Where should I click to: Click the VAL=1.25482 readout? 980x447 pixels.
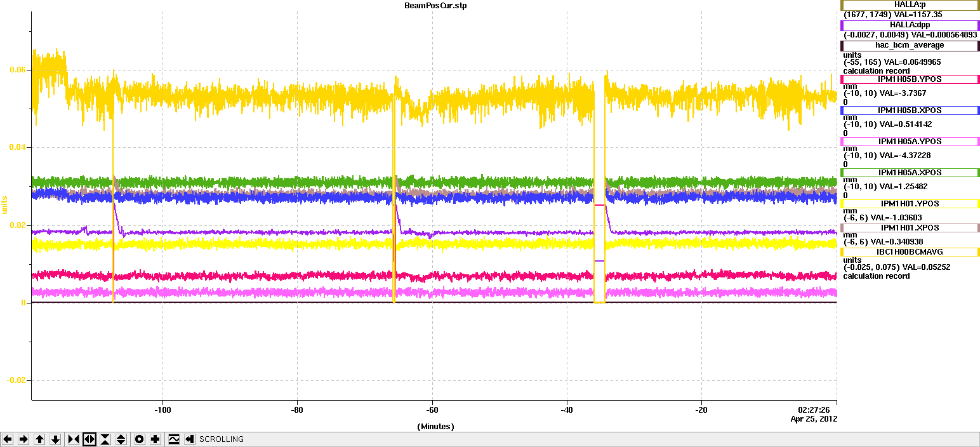[904, 187]
